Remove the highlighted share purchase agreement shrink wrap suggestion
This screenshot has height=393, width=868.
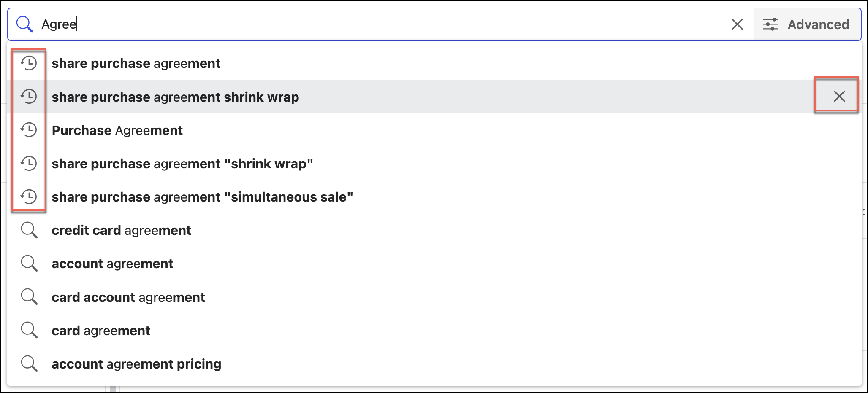838,96
